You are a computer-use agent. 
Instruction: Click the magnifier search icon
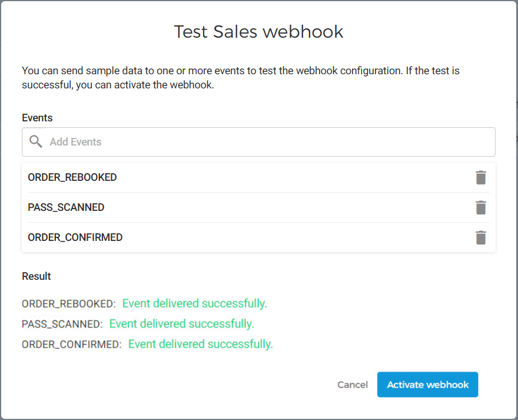click(36, 142)
